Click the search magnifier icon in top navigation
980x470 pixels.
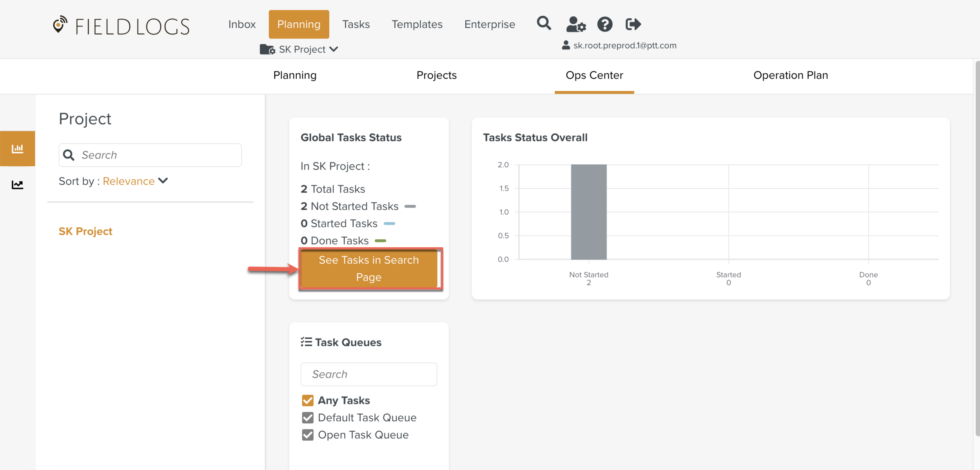(544, 24)
